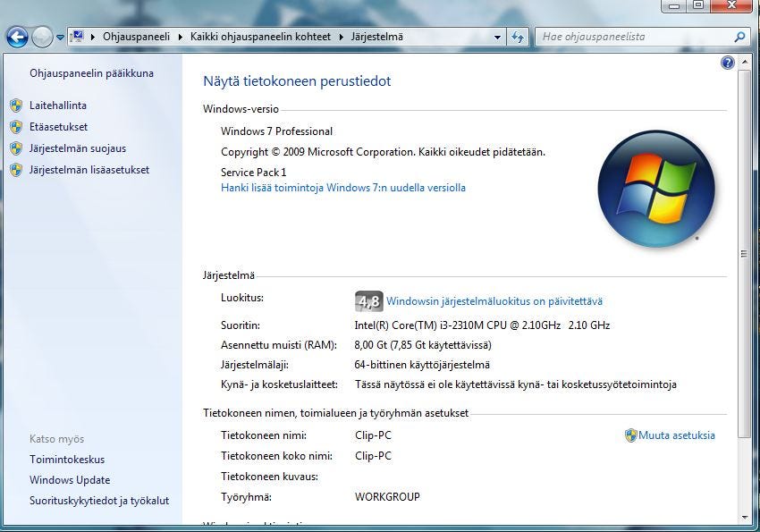Click the Intel(R) Core(TM) i3-2310M processor value
Screen dimensions: 760x532
482,325
